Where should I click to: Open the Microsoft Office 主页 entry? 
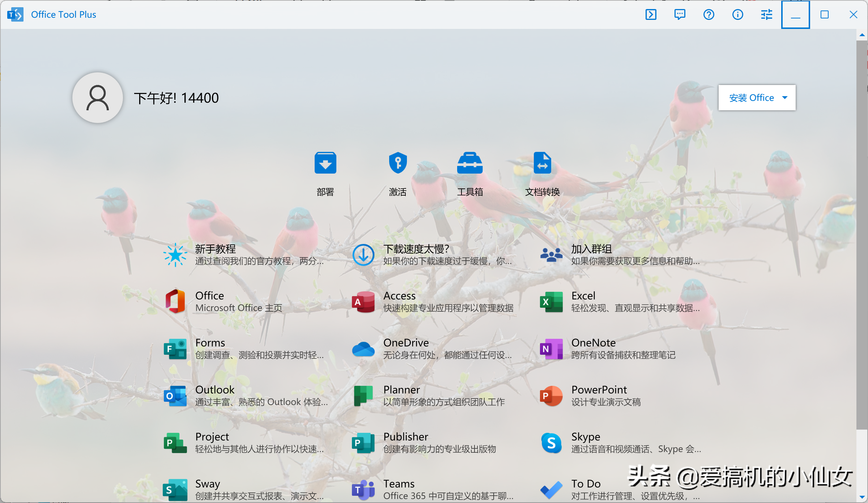(x=239, y=308)
